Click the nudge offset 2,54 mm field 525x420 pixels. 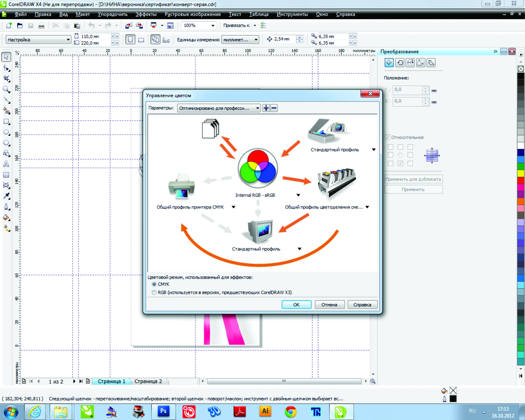[x=285, y=39]
